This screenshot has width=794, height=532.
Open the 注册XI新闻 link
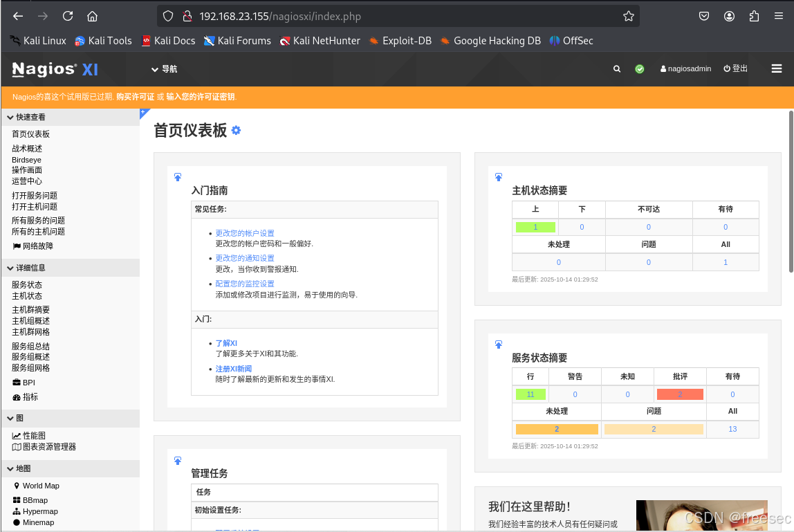point(234,369)
